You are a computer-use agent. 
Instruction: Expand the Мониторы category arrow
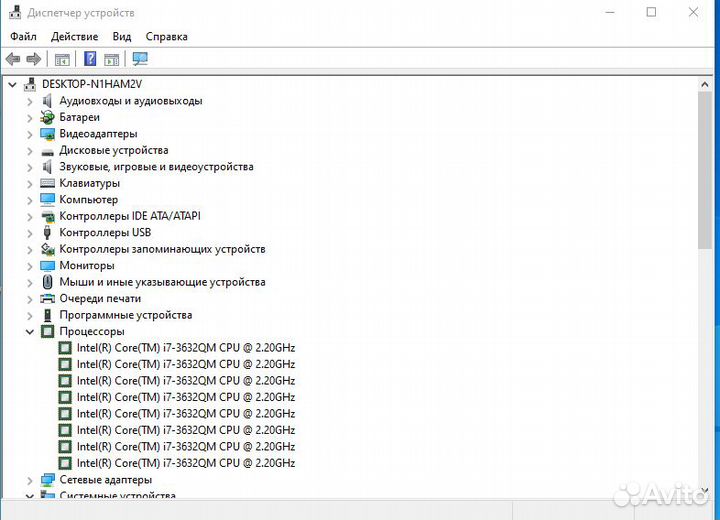point(30,266)
